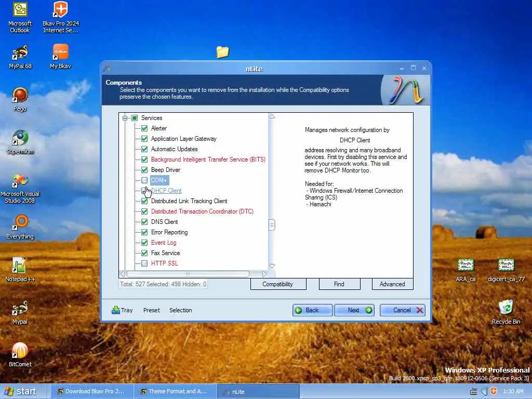
Task: Select the Recycle Bin icon
Action: 506,312
